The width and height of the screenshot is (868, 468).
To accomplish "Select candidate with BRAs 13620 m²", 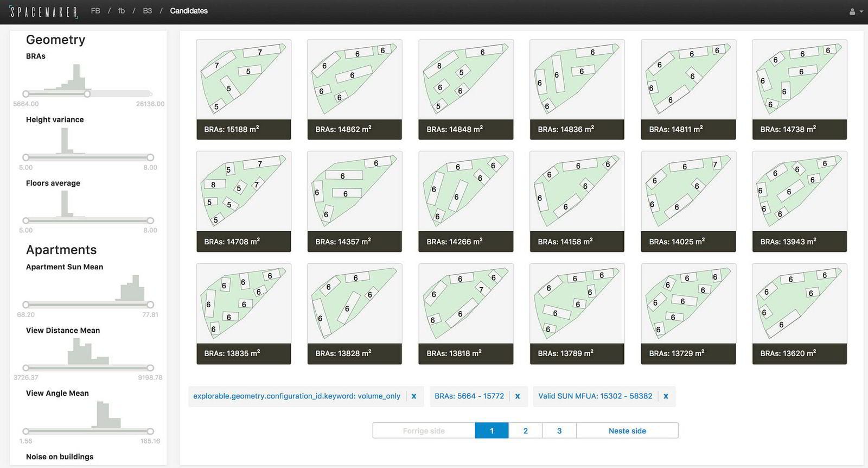I will pos(800,314).
